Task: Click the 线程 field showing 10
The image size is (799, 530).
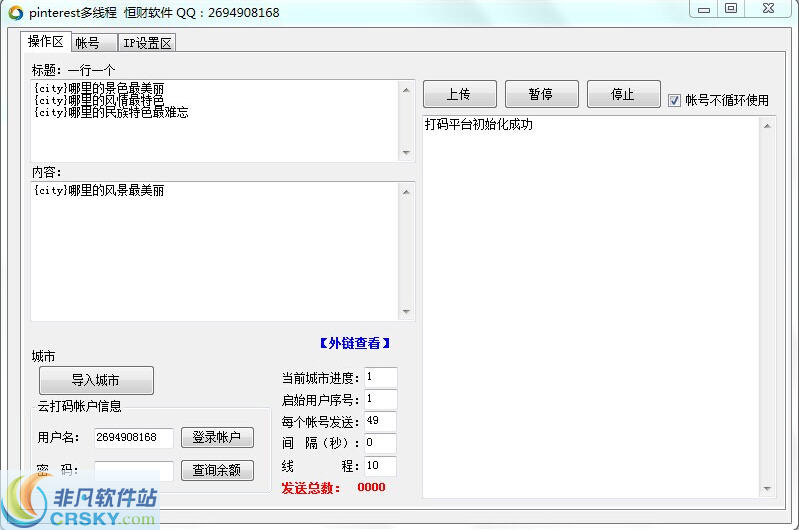Action: click(381, 466)
